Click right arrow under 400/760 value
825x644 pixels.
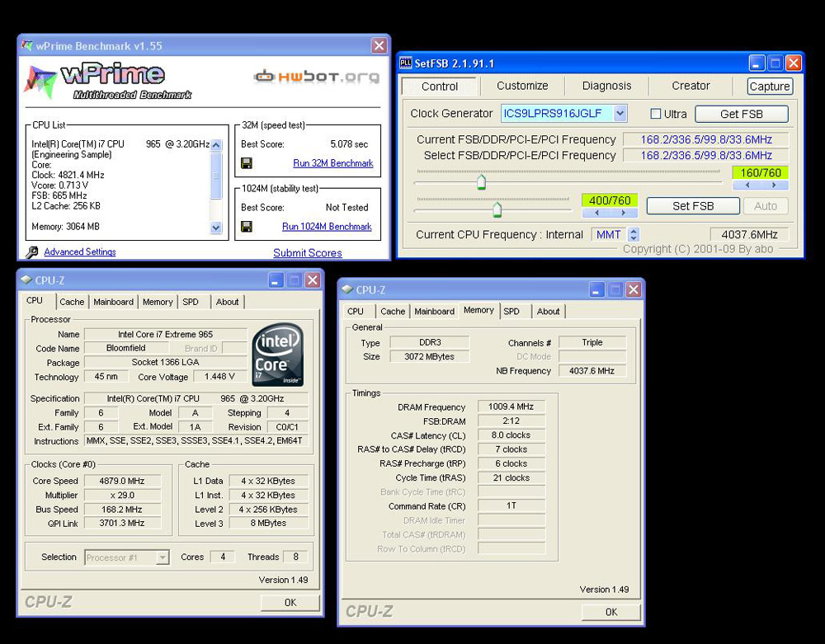[x=624, y=213]
